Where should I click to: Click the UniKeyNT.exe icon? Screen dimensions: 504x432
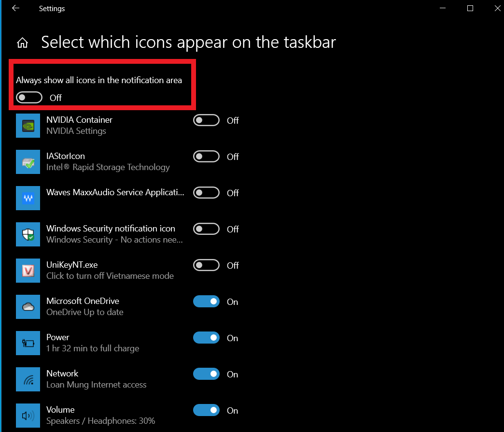pos(28,271)
